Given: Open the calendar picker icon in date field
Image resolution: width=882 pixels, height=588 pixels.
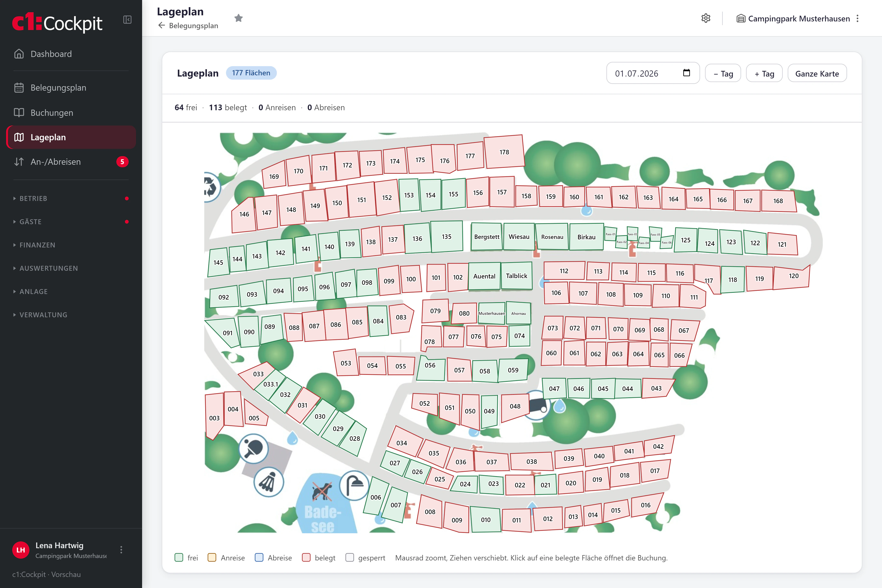Looking at the screenshot, I should tap(686, 73).
